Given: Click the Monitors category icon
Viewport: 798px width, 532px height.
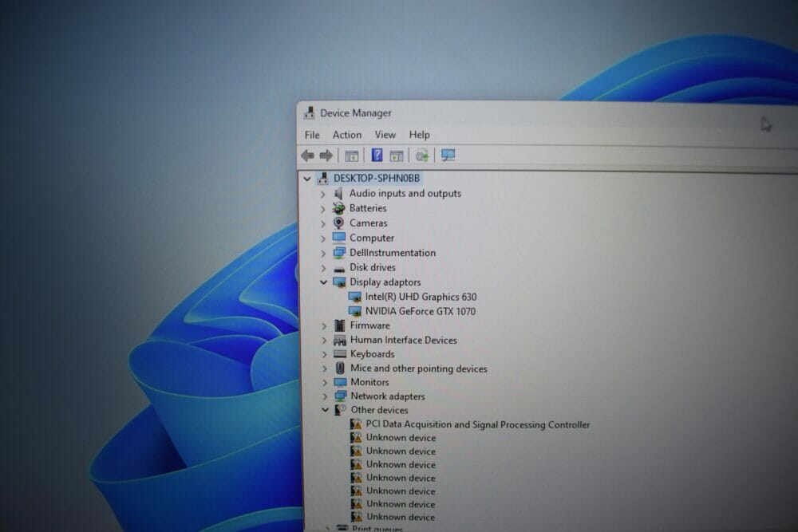Looking at the screenshot, I should (340, 382).
